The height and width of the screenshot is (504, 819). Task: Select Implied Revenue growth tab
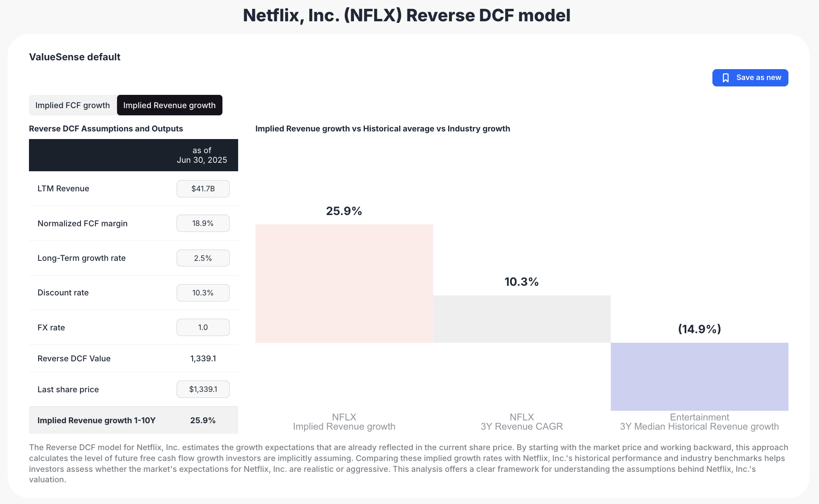click(169, 105)
